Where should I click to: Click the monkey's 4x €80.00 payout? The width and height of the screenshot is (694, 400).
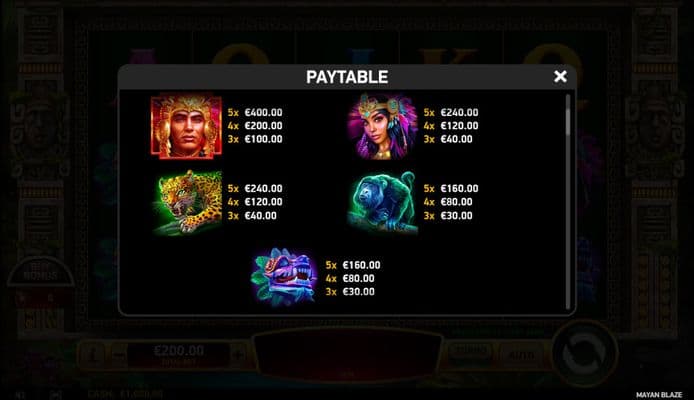448,202
